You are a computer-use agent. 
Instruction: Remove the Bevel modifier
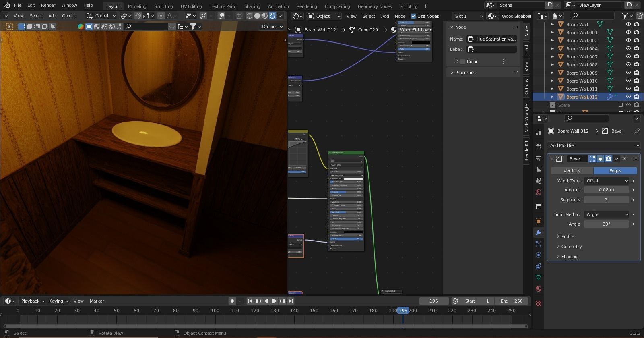click(x=625, y=159)
